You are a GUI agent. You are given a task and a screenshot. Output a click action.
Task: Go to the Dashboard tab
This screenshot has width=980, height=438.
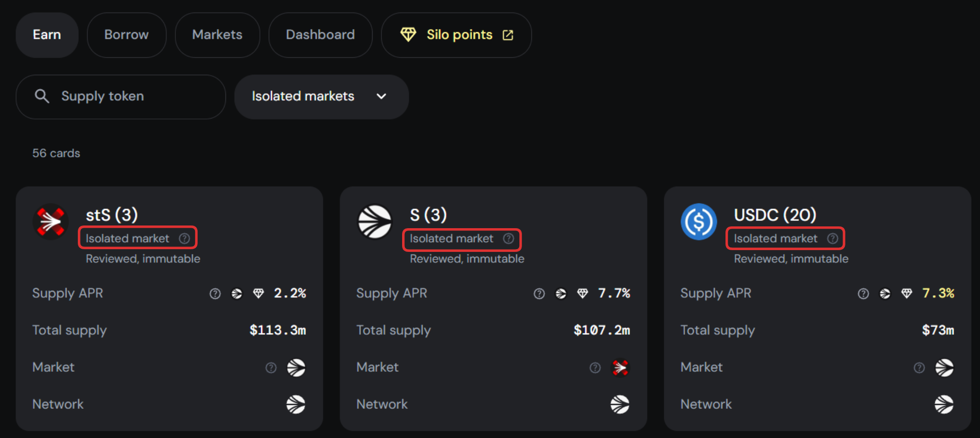(320, 35)
